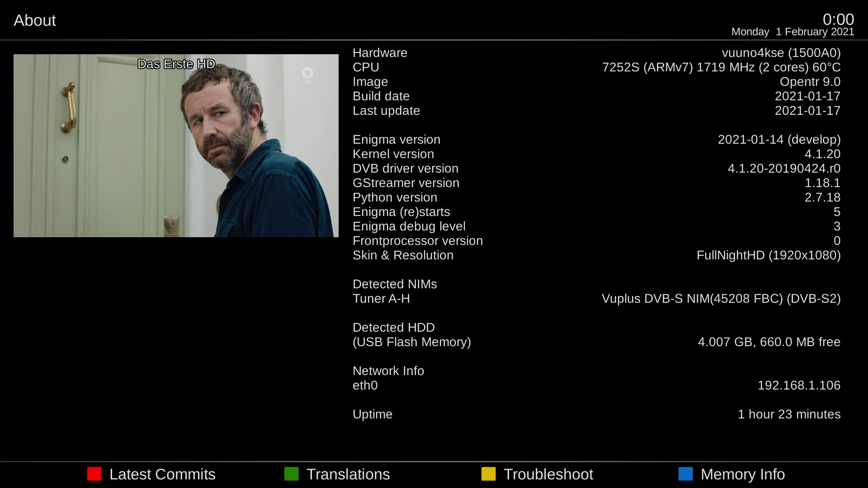
Task: Select Python version configuration option
Action: click(x=395, y=197)
